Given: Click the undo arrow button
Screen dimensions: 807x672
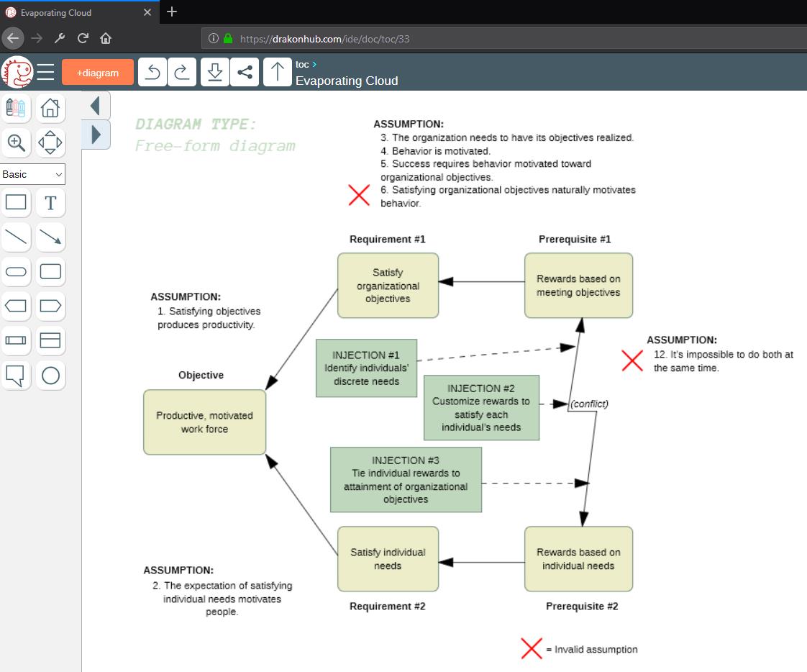Looking at the screenshot, I should [x=152, y=72].
